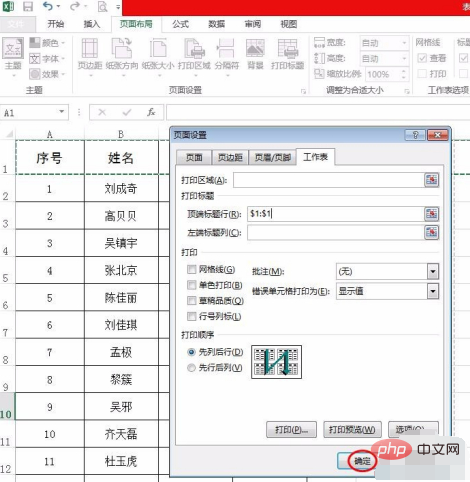
Task: Select cell containing 刘成奇
Action: coord(121,189)
